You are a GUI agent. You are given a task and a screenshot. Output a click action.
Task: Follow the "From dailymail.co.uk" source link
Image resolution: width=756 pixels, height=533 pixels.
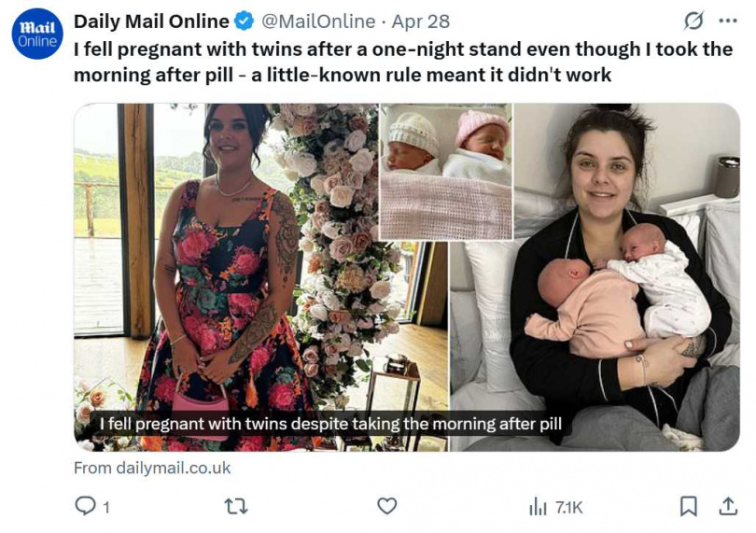(152, 468)
